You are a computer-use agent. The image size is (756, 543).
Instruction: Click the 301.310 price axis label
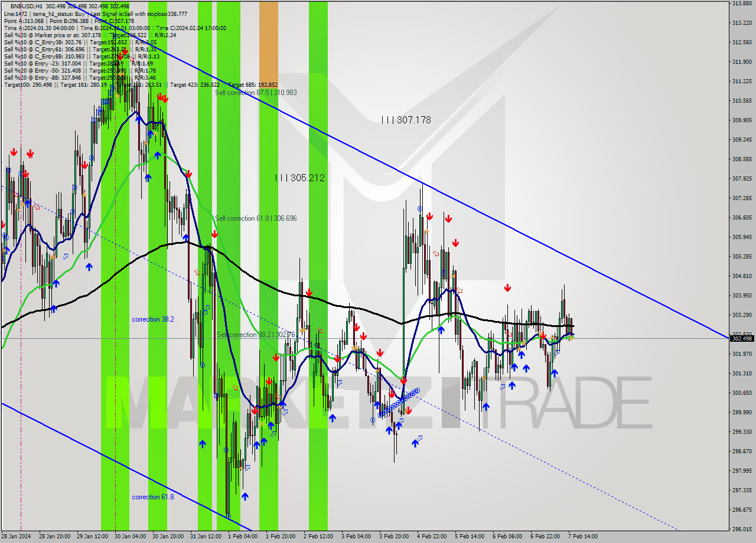coord(742,373)
